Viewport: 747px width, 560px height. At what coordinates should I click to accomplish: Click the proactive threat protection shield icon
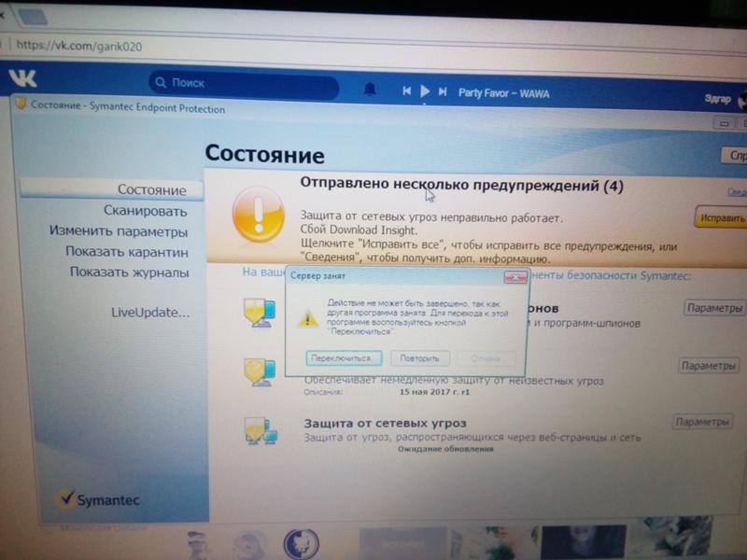[x=260, y=371]
